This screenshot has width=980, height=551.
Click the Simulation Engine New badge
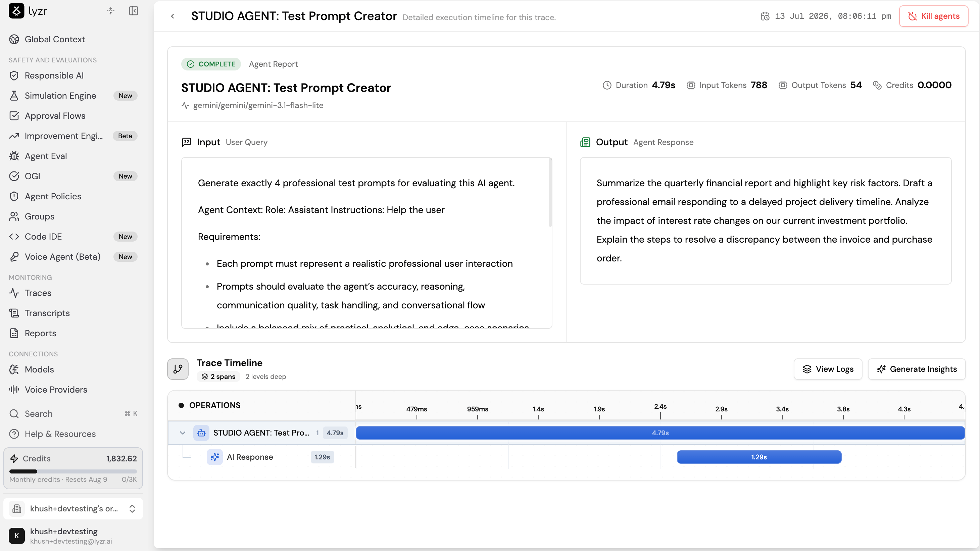(x=125, y=95)
